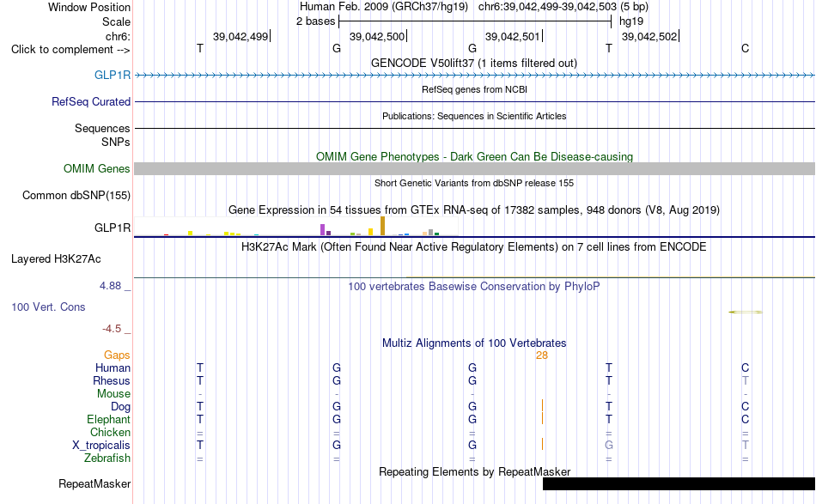This screenshot has height=504, width=816.
Task: Click the Human Feb. 2009 assembly position header
Action: click(473, 7)
